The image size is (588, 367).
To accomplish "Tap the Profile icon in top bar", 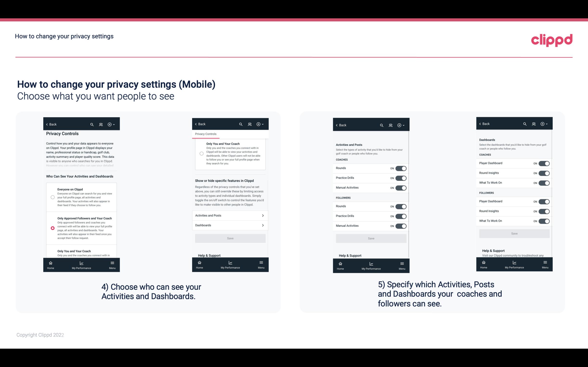I will point(100,124).
